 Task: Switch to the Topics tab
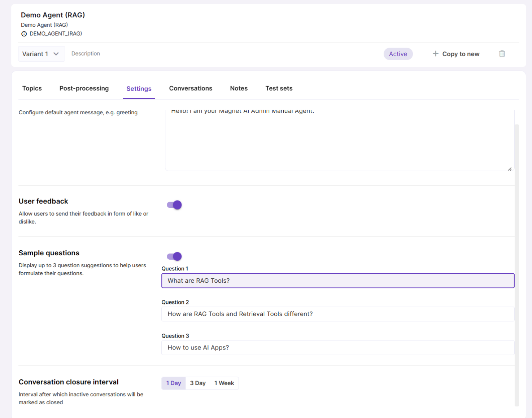click(32, 88)
